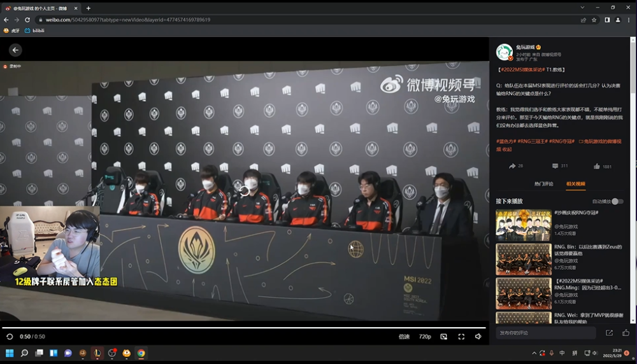This screenshot has width=637, height=364.
Task: Bookmark this page with the star icon
Action: point(594,20)
